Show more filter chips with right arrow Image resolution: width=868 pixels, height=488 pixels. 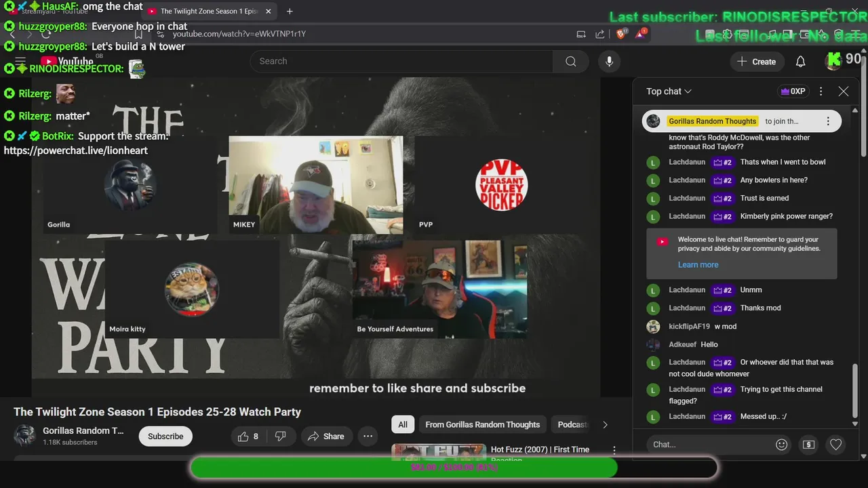pyautogui.click(x=605, y=425)
